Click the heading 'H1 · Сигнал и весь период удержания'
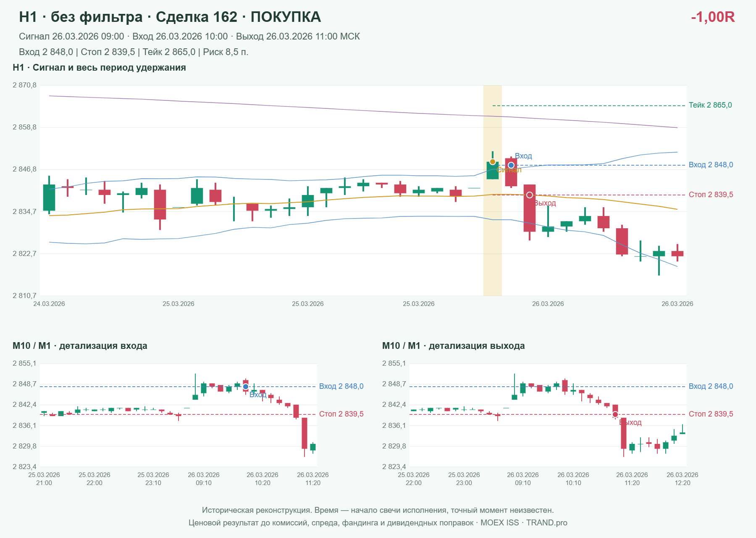Screen dimensions: 756x538 [x=99, y=68]
